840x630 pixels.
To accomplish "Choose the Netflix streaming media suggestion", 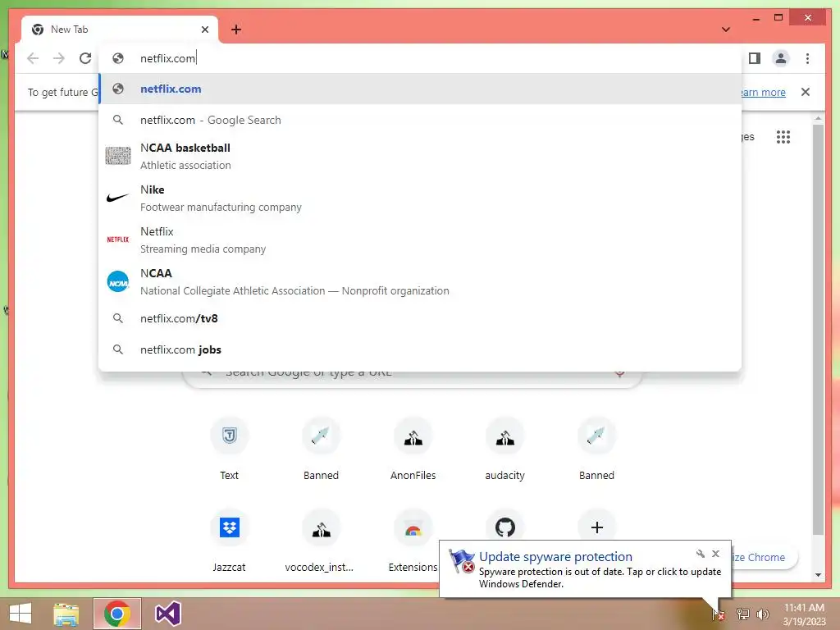I will 421,240.
